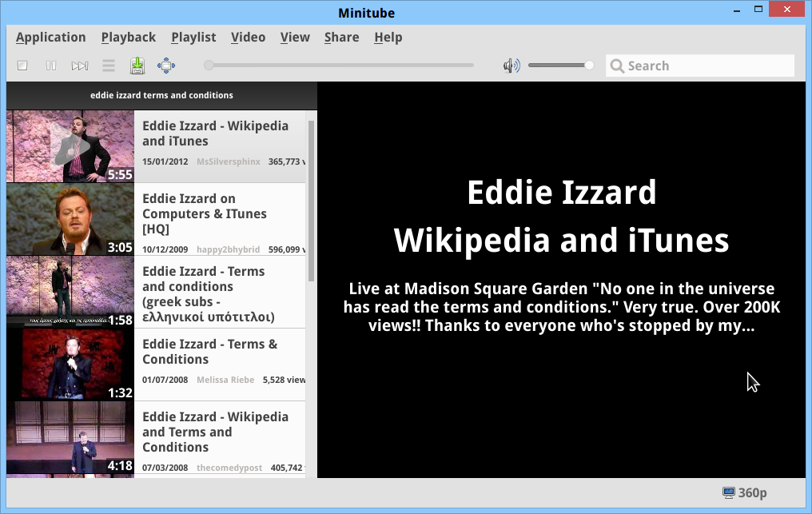The width and height of the screenshot is (812, 514).
Task: Open the Application menu
Action: click(x=51, y=38)
